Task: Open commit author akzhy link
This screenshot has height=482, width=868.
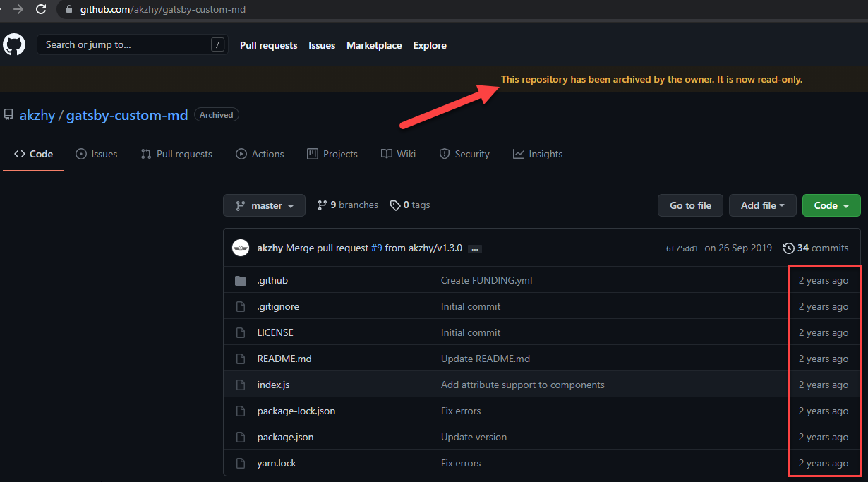Action: coord(270,248)
